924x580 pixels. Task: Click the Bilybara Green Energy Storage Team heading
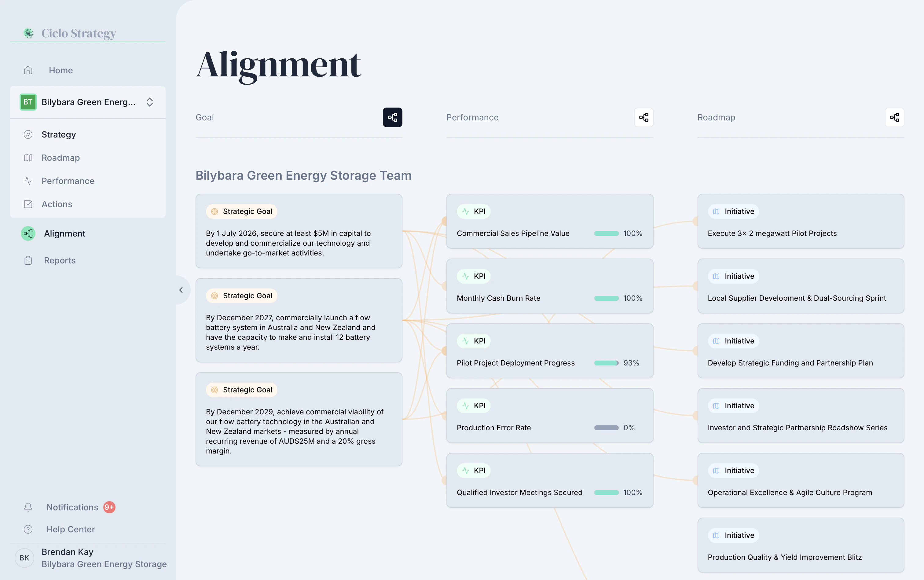pos(303,176)
